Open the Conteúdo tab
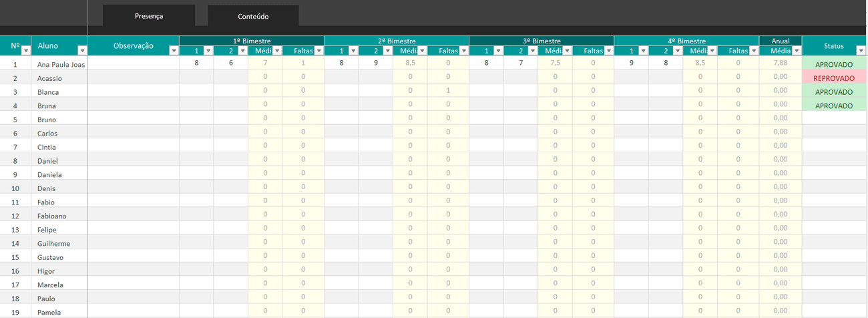 (x=253, y=15)
